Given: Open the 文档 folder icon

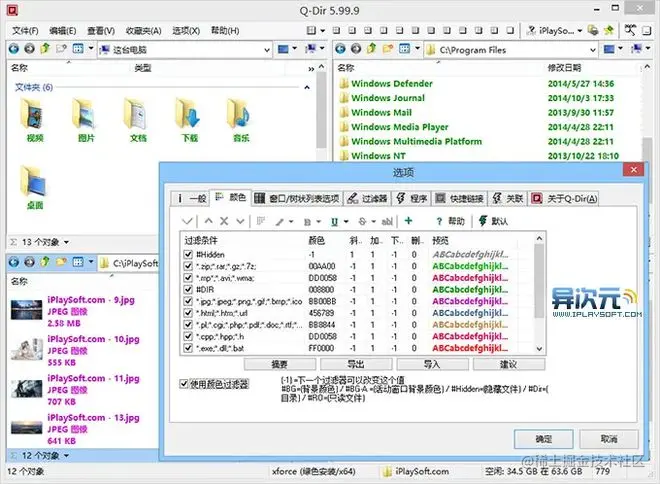Looking at the screenshot, I should click(136, 113).
